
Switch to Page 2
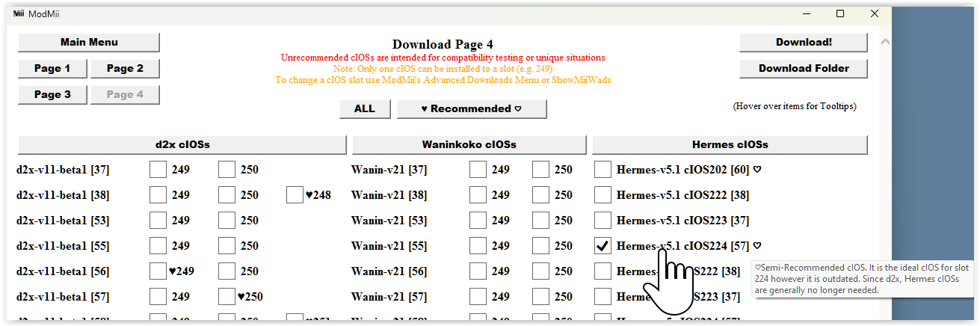(x=125, y=69)
